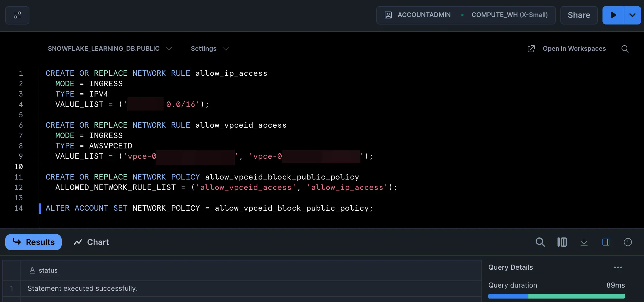Viewport: 644px width, 302px height.
Task: Expand the SNOWFLAKE_LEARNING_DB.PUBLIC database selector
Action: click(110, 49)
